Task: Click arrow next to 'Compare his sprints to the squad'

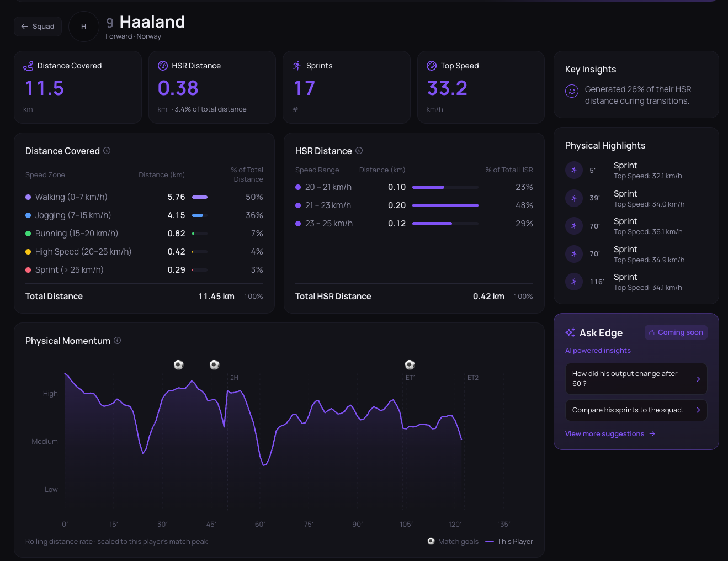Action: tap(697, 410)
